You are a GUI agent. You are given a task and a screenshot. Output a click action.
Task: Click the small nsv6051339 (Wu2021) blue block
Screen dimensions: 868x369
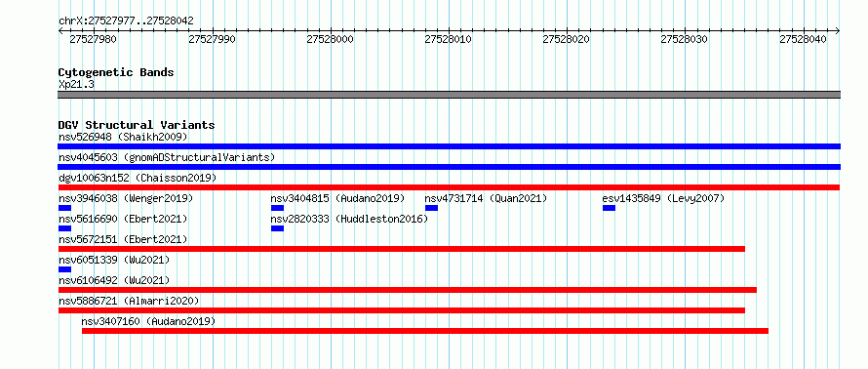point(64,269)
